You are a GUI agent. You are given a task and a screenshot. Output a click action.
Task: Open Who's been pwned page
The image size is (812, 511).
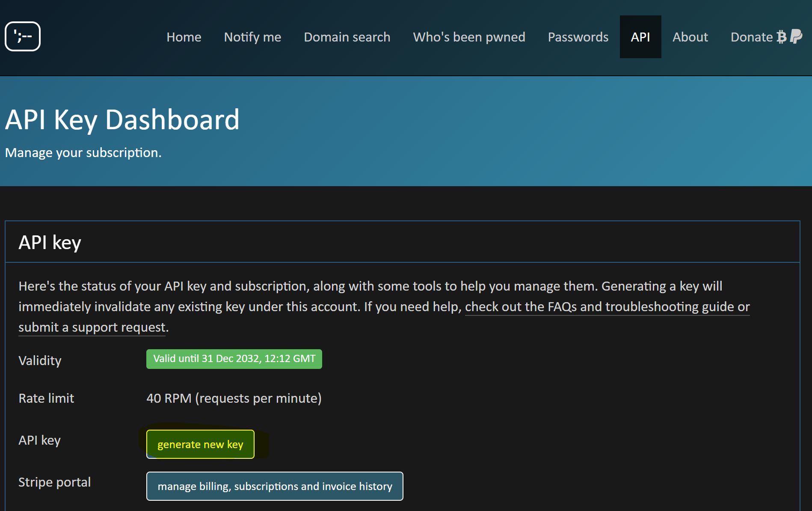click(469, 37)
